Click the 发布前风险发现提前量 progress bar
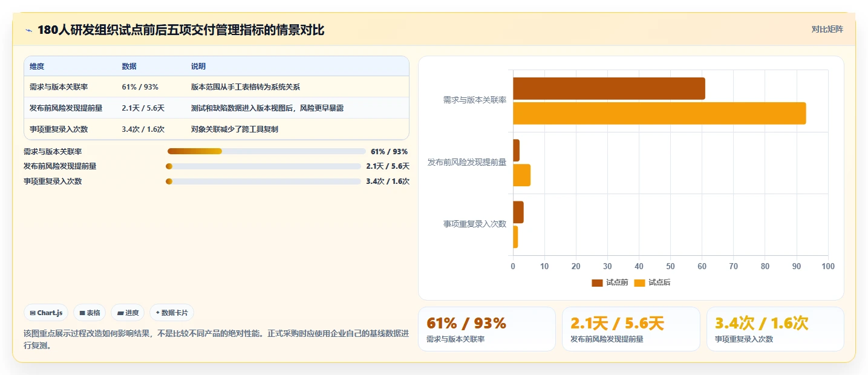868x375 pixels. (x=263, y=166)
